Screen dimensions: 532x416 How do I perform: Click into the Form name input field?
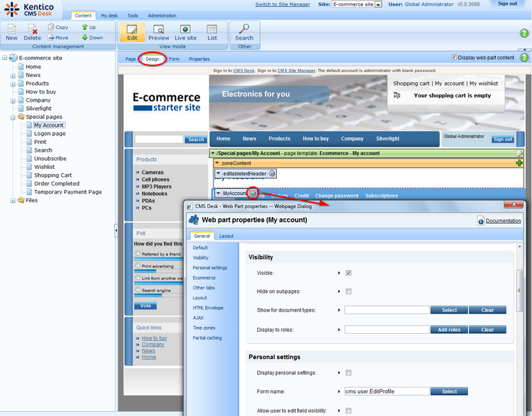(x=387, y=391)
